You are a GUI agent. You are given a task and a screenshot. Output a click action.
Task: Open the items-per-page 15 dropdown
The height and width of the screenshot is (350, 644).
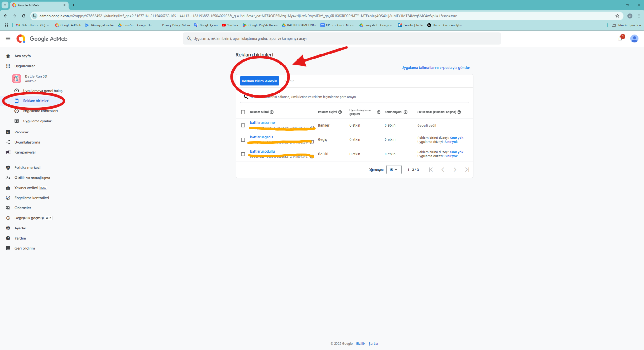click(393, 170)
